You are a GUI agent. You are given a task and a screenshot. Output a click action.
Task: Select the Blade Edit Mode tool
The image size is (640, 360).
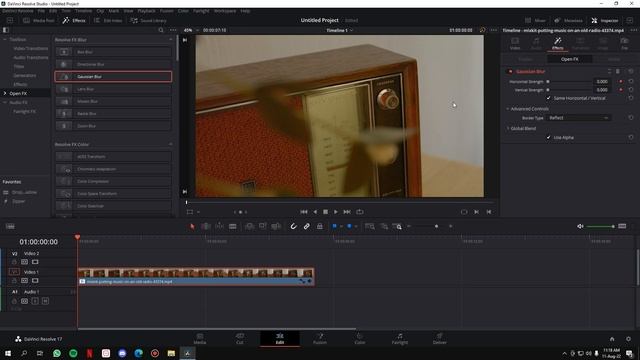click(x=233, y=226)
